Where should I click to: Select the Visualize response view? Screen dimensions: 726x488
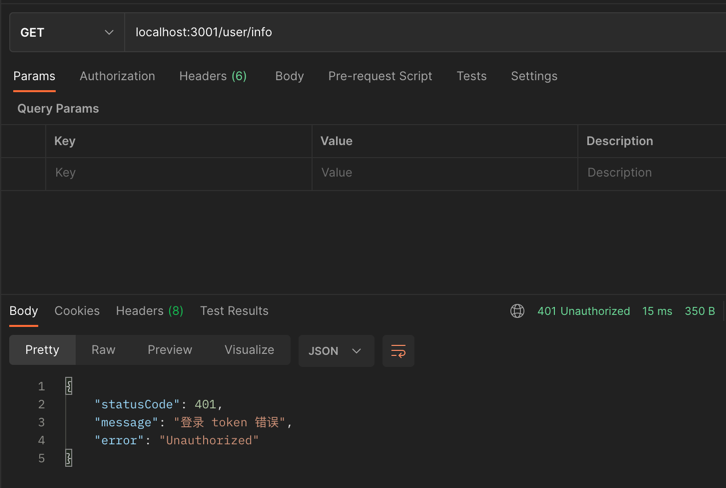click(x=249, y=350)
